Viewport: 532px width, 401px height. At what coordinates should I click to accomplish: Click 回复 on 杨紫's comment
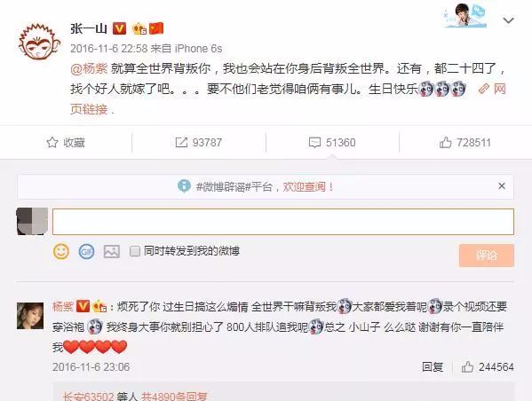pos(433,366)
